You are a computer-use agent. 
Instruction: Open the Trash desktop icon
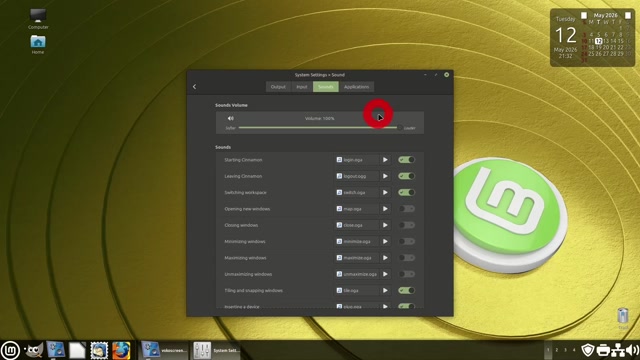pos(623,318)
